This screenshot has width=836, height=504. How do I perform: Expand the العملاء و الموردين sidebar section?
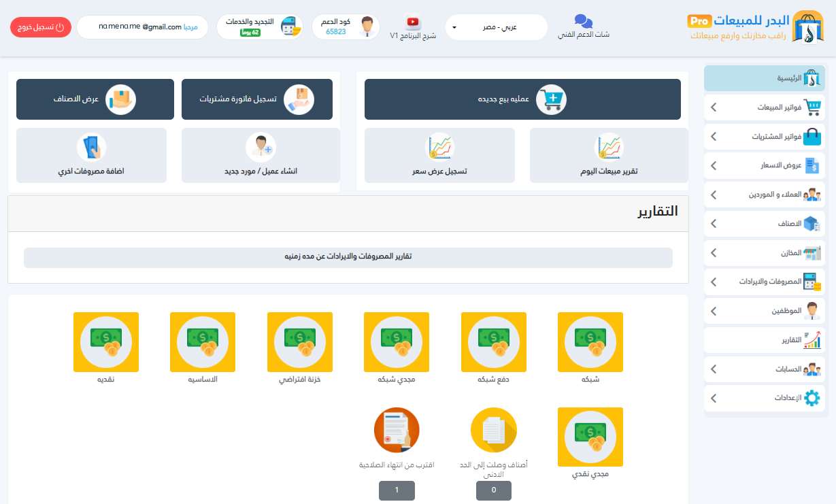[x=765, y=194]
